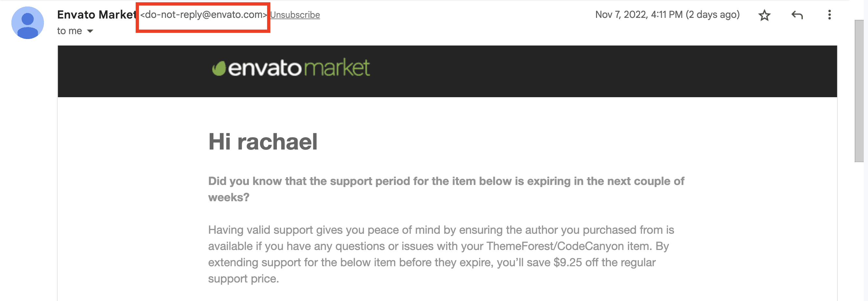Click the "to me" recipient text
Viewport: 868px width, 301px height.
coord(69,31)
